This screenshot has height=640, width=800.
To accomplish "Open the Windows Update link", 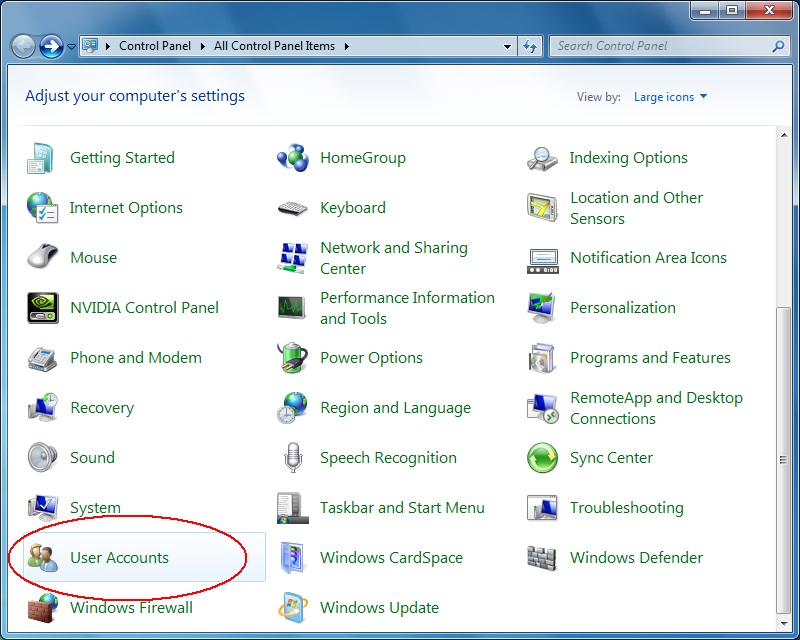I will tap(380, 607).
